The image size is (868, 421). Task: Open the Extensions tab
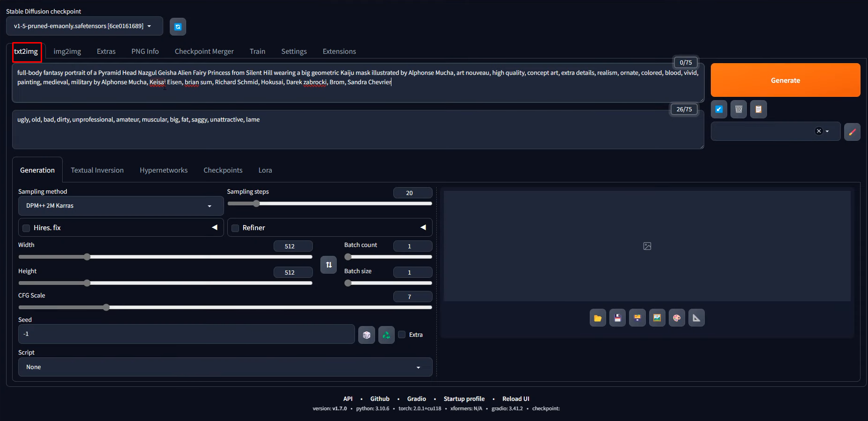coord(340,51)
